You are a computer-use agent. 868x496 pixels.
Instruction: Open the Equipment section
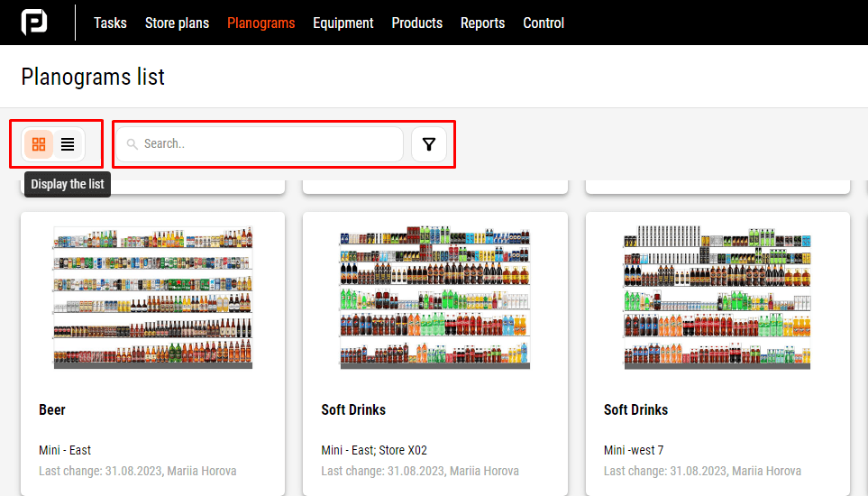click(343, 23)
